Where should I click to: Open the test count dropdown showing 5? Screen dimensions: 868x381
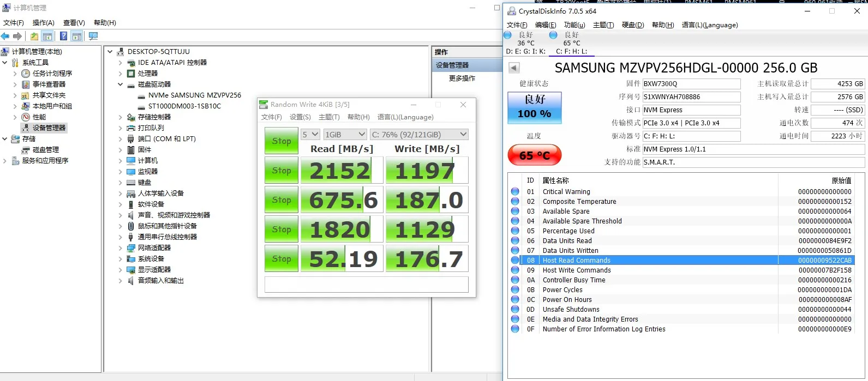pos(310,134)
